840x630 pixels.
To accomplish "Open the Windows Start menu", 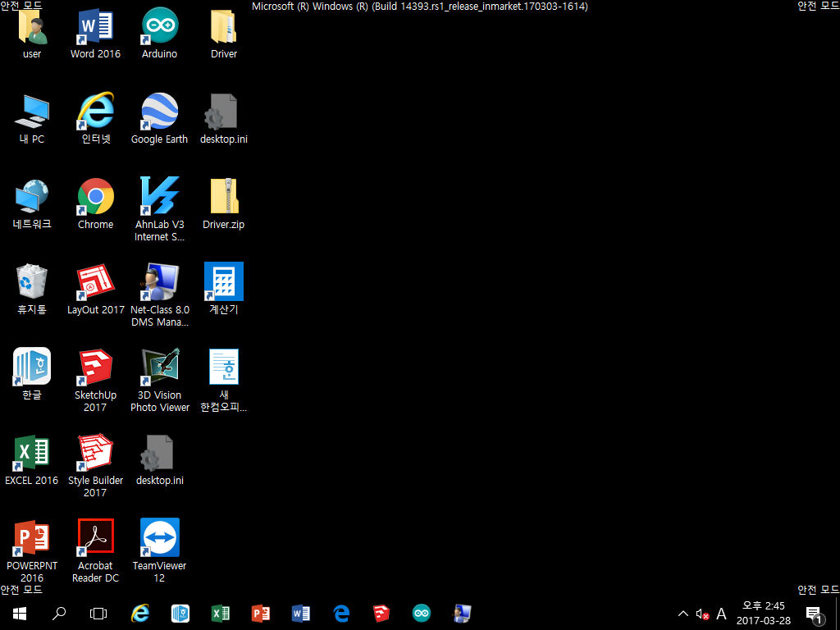I will [x=20, y=614].
